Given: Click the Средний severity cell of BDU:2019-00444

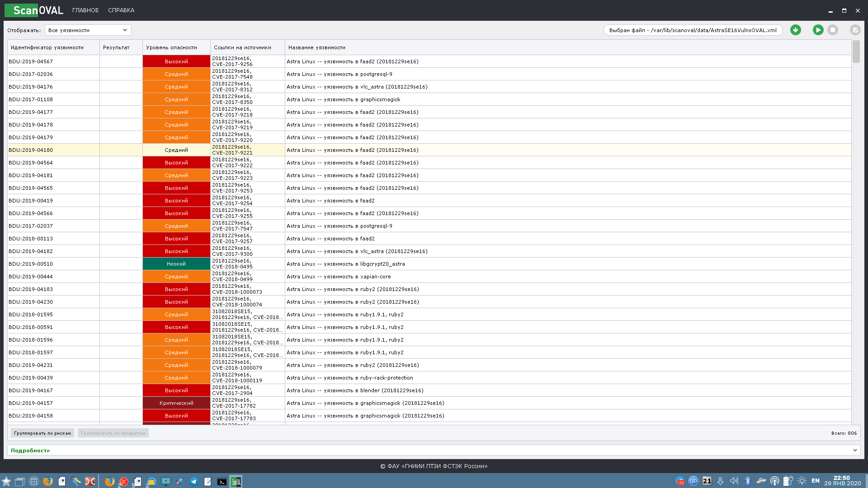Looking at the screenshot, I should tap(176, 277).
